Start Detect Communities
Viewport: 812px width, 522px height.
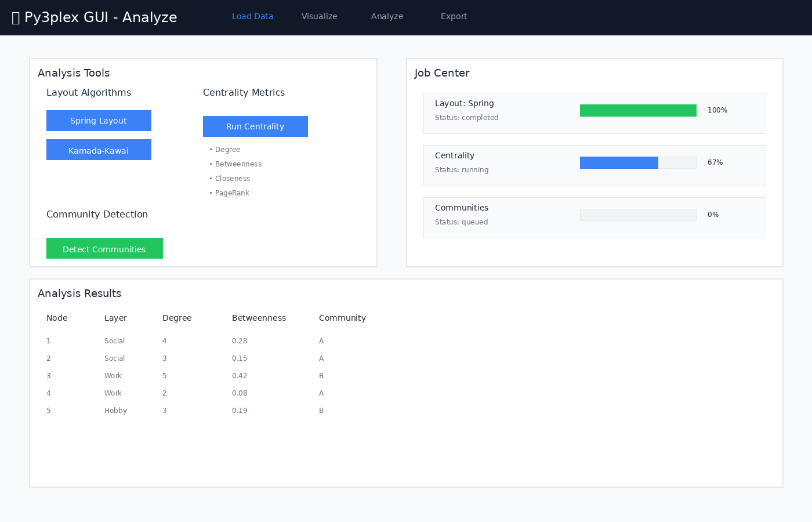104,249
